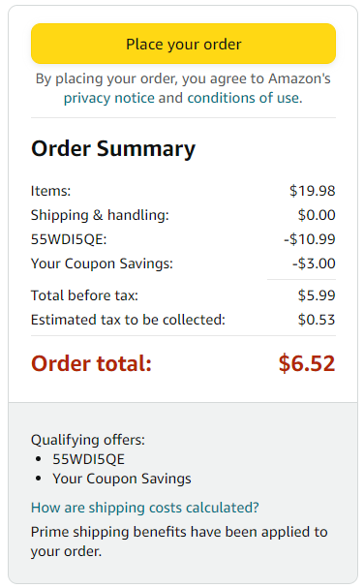Screen dimensions: 364x588
Task: Click Your Coupon Savings qualifying offer bullet
Action: pyautogui.click(x=122, y=479)
